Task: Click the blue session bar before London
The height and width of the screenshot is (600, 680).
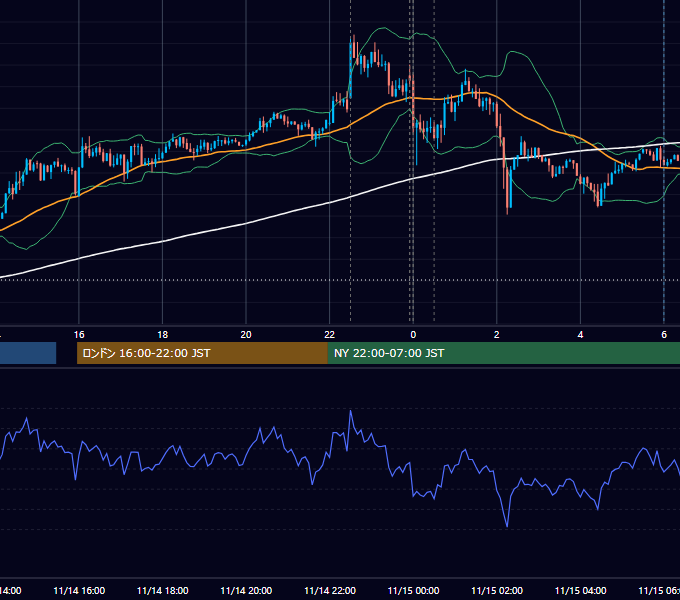Action: click(x=28, y=353)
